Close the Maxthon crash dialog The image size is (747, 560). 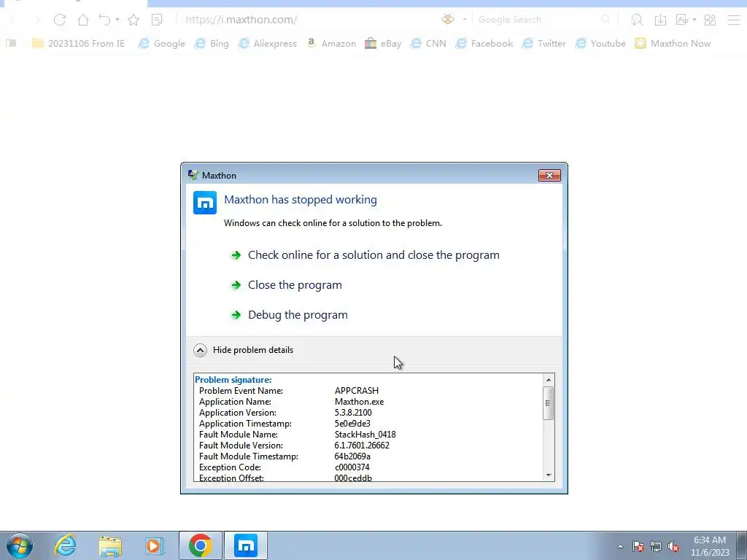point(549,175)
